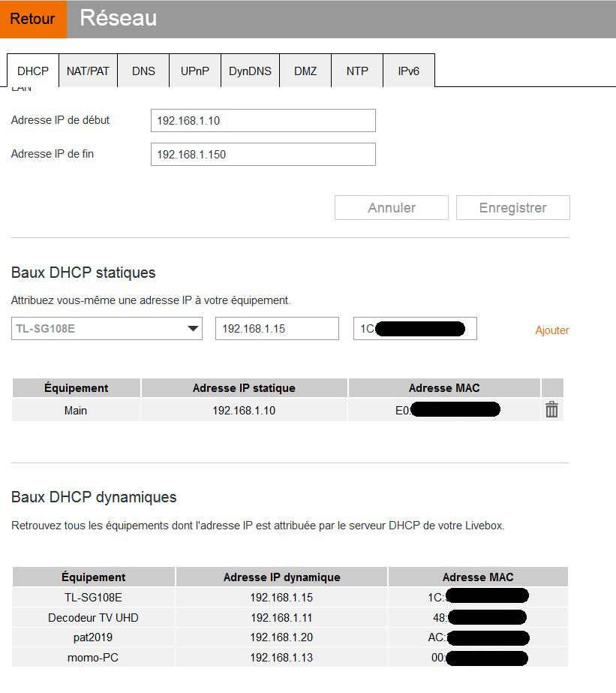Select the DHCP tab

pos(33,71)
